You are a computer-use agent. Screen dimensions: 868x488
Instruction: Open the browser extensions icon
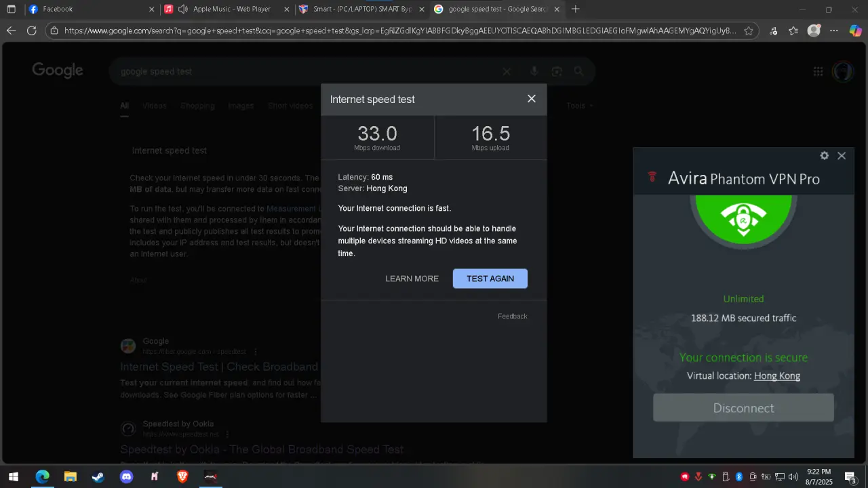point(774,30)
